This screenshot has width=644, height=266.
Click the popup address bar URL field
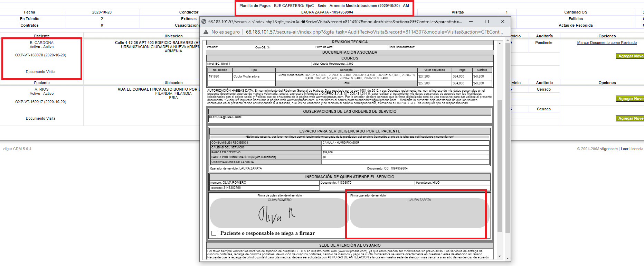click(x=374, y=32)
